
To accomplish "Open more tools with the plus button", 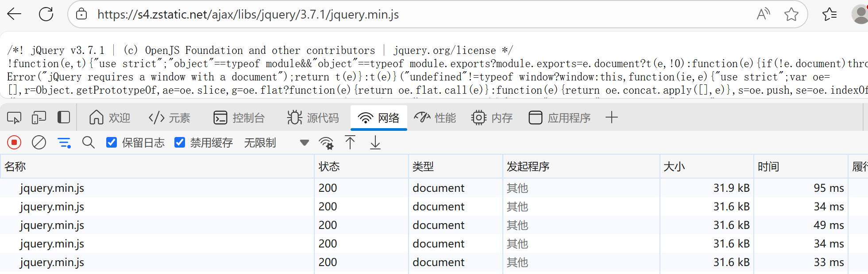I will (611, 118).
